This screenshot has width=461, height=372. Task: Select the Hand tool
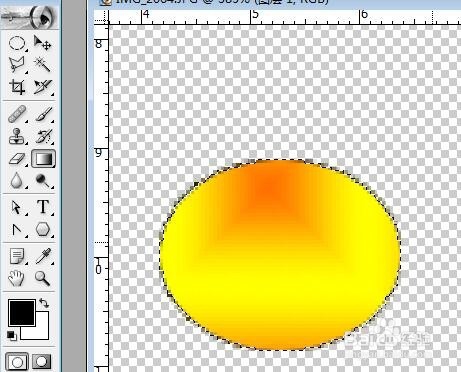click(x=17, y=278)
